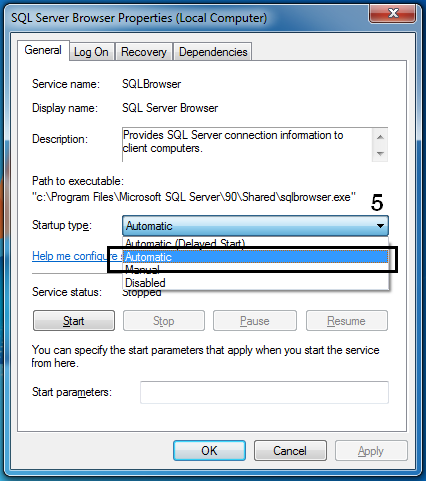
Task: Click the description scroll up arrow
Action: point(380,137)
